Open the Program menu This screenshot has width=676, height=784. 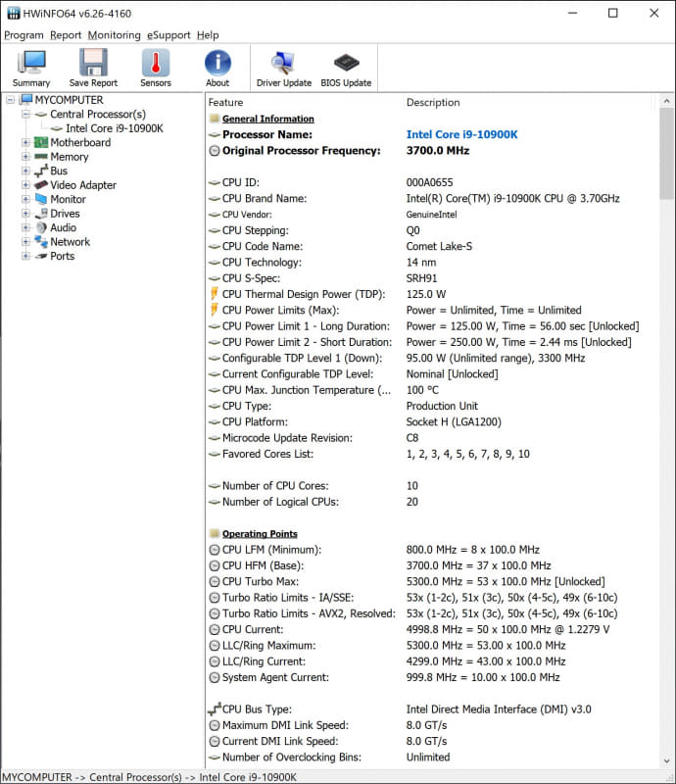click(24, 35)
